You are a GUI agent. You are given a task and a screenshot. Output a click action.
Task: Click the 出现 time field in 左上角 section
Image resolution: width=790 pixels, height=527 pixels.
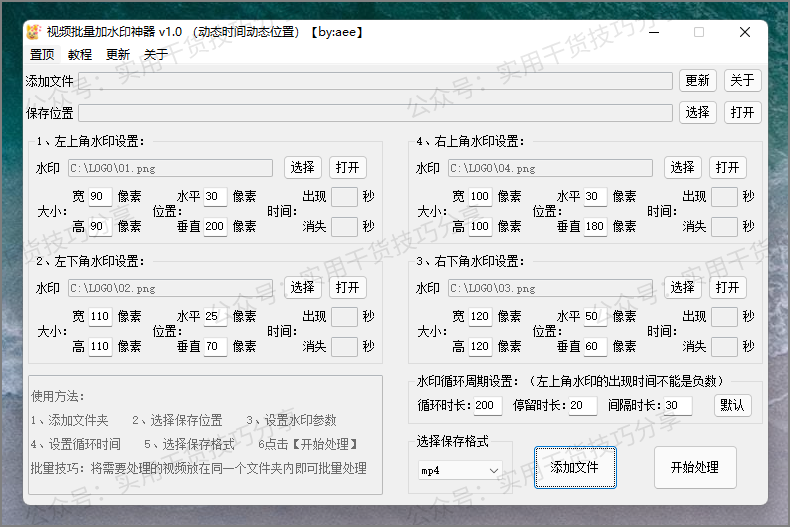click(344, 196)
